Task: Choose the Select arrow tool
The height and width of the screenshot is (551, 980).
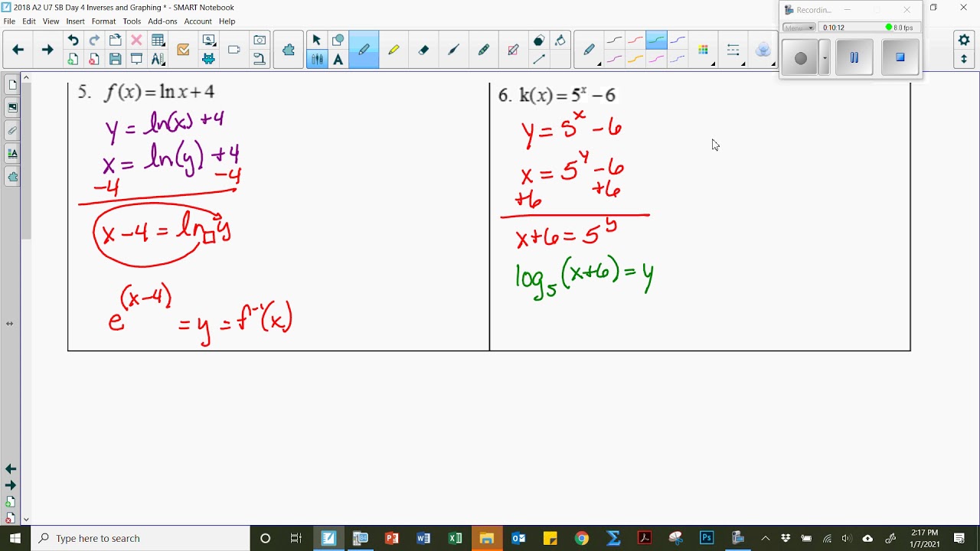Action: (316, 41)
